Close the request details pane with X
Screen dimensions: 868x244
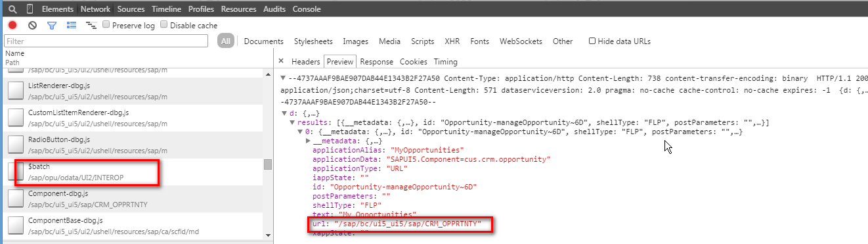point(281,61)
